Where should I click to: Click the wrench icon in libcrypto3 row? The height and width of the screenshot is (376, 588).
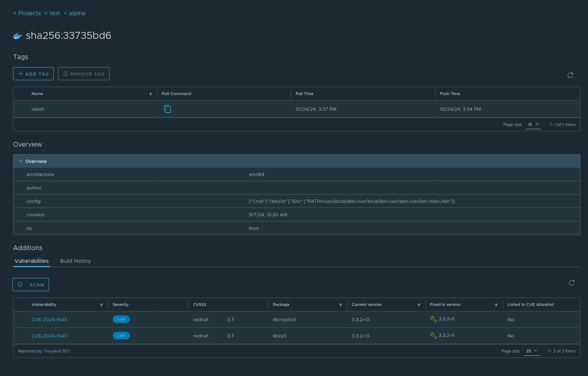(433, 319)
